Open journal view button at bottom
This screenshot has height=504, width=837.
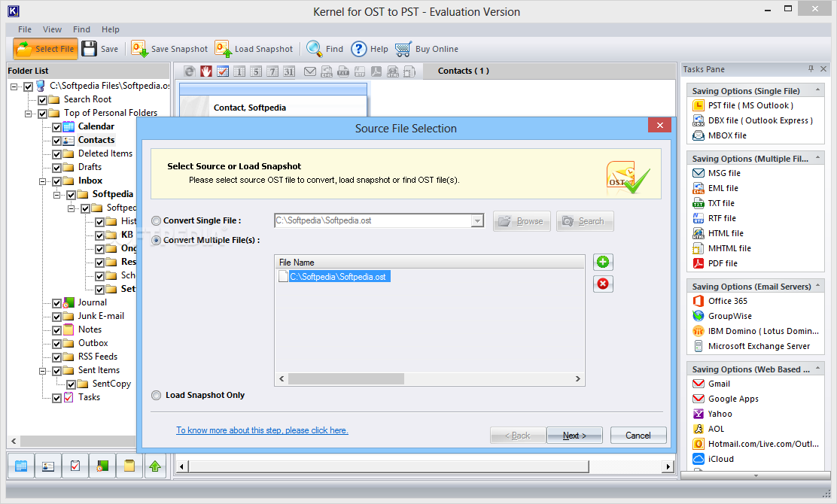102,466
